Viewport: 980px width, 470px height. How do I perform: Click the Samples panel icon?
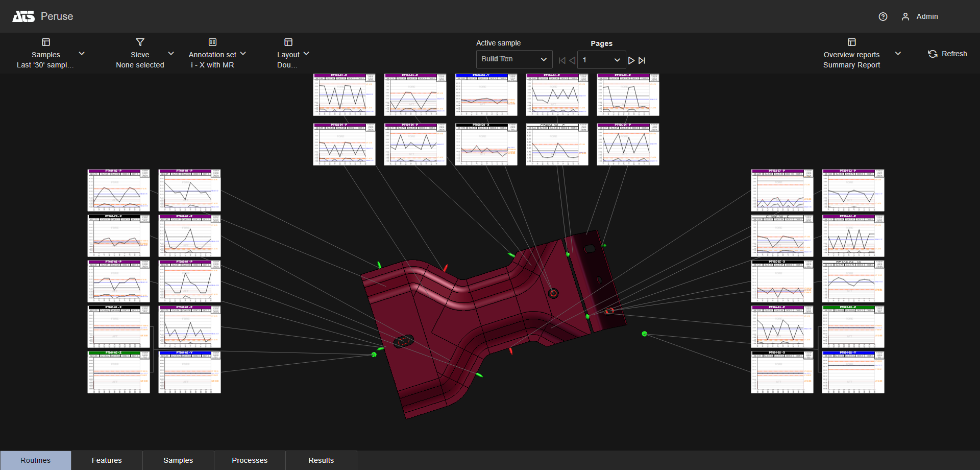46,42
